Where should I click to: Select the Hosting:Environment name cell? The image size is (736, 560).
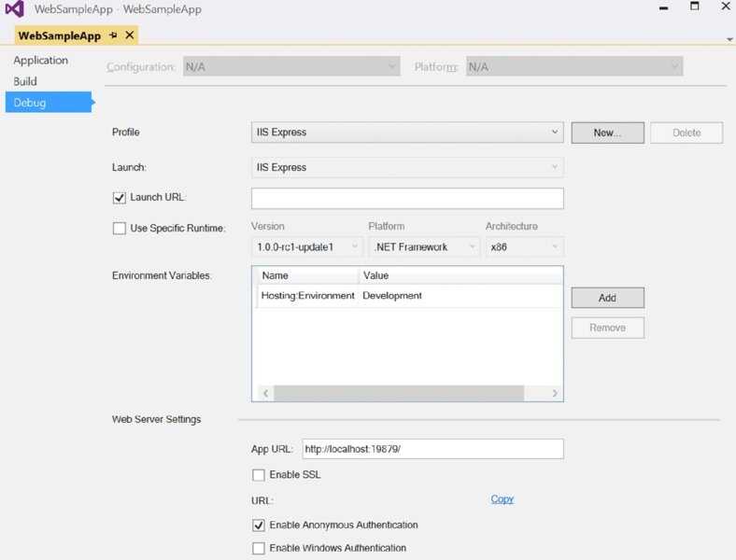(308, 296)
